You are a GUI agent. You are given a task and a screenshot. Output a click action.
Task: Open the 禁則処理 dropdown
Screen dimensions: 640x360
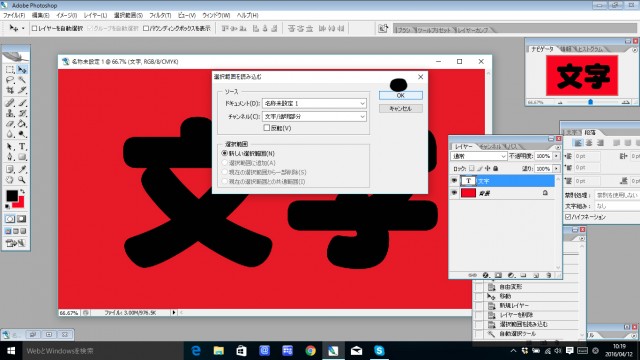point(617,196)
